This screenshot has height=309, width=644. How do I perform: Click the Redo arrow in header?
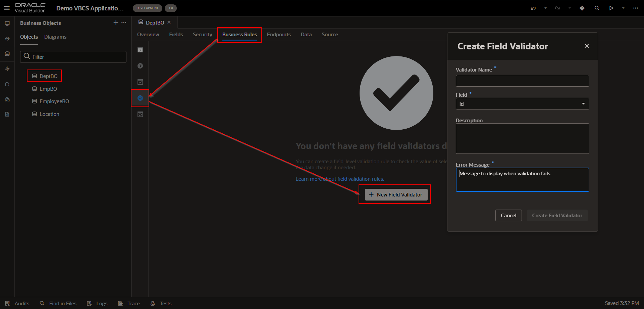pyautogui.click(x=557, y=8)
